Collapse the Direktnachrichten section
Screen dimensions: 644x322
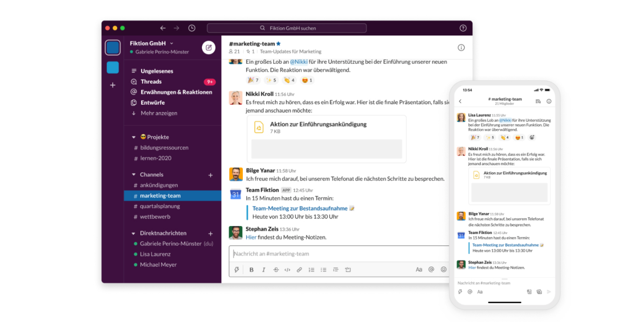tap(134, 233)
